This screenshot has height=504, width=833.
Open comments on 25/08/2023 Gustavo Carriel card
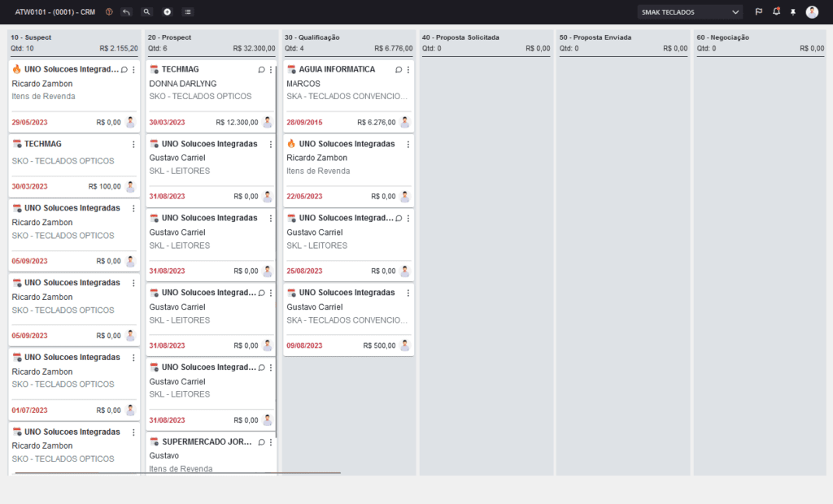point(399,219)
